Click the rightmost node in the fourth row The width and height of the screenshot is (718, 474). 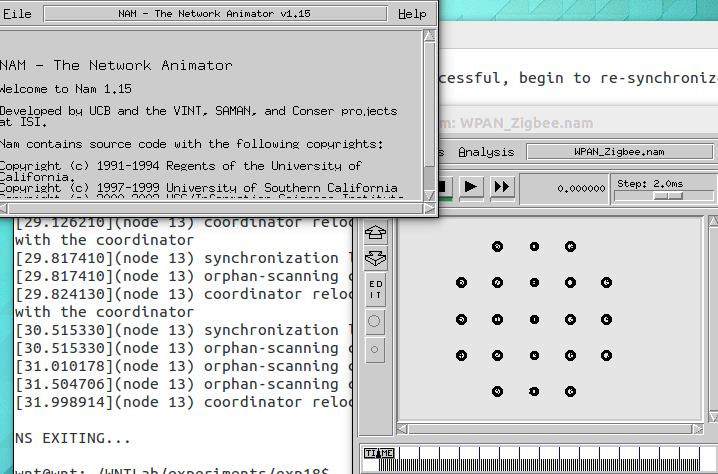(x=606, y=355)
